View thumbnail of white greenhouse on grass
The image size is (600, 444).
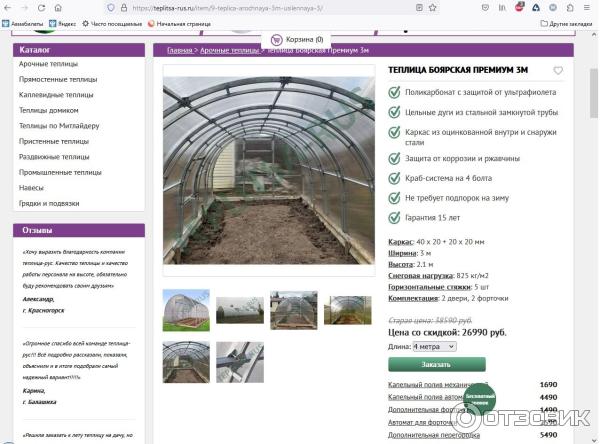[x=186, y=310]
